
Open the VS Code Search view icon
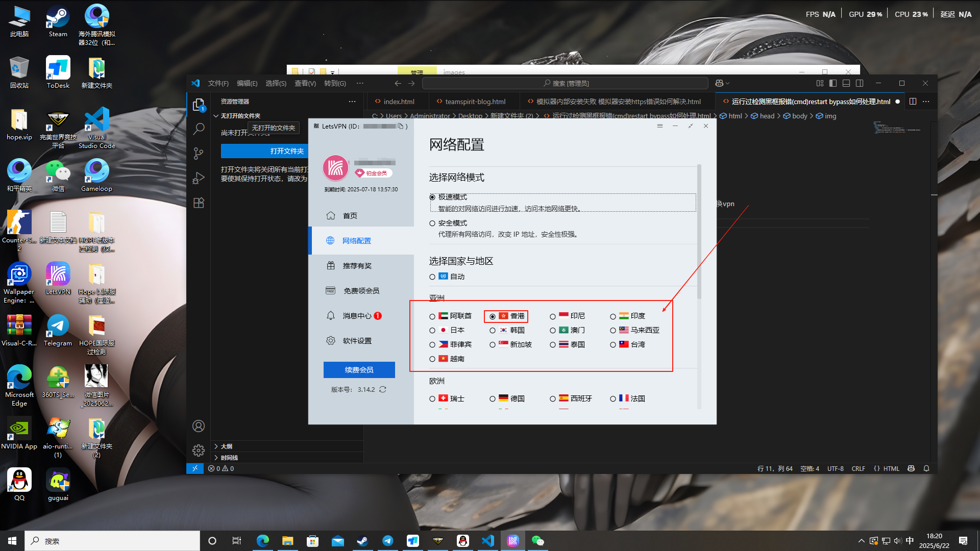pos(199,129)
